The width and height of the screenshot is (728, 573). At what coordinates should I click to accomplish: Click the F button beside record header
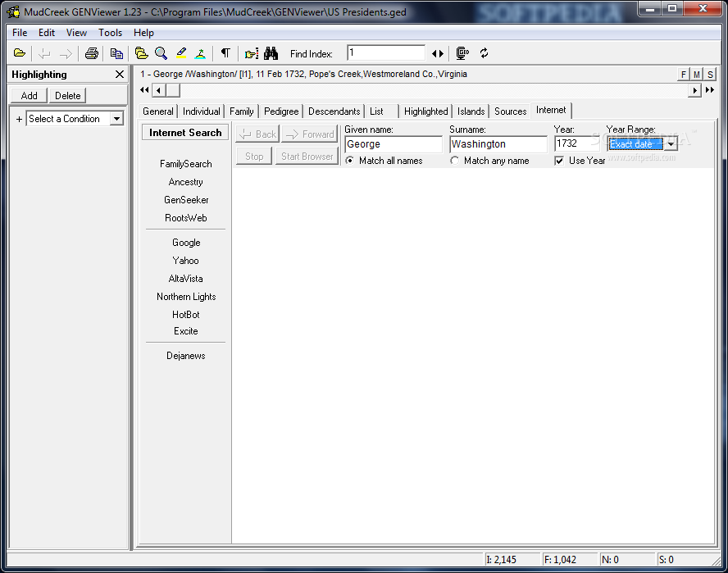(x=684, y=75)
